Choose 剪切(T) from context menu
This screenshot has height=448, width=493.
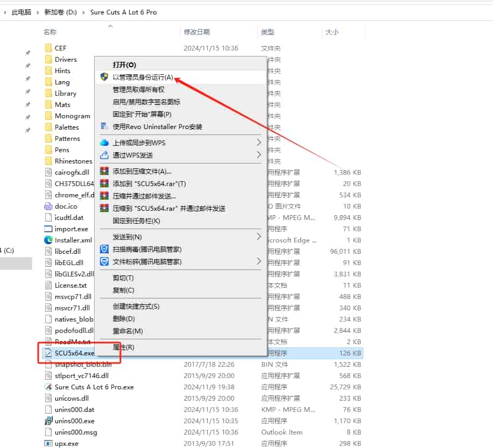(123, 278)
